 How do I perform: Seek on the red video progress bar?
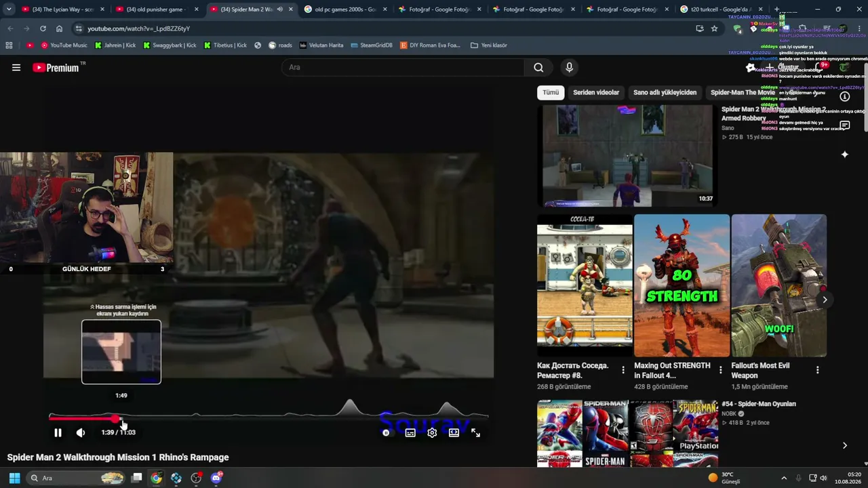click(x=269, y=418)
